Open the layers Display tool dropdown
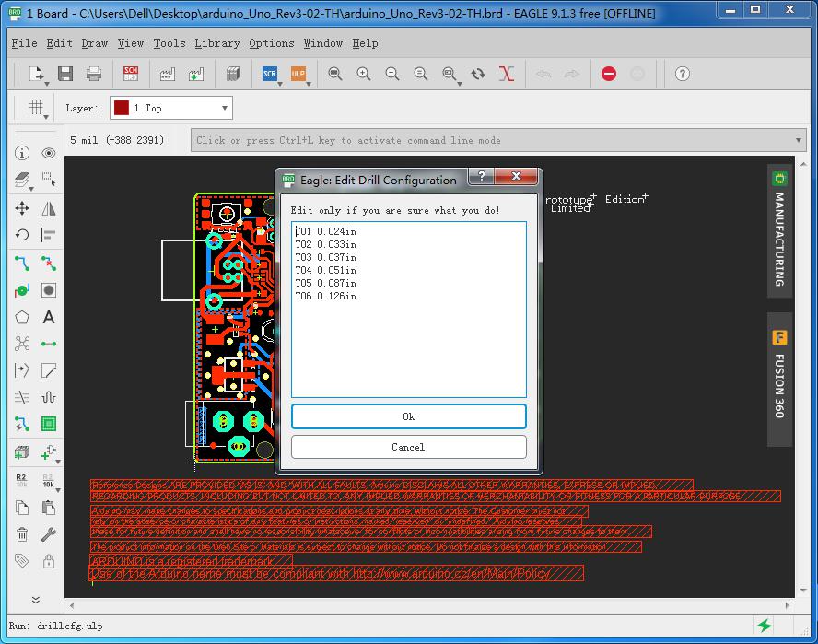The height and width of the screenshot is (644, 818). click(31, 189)
